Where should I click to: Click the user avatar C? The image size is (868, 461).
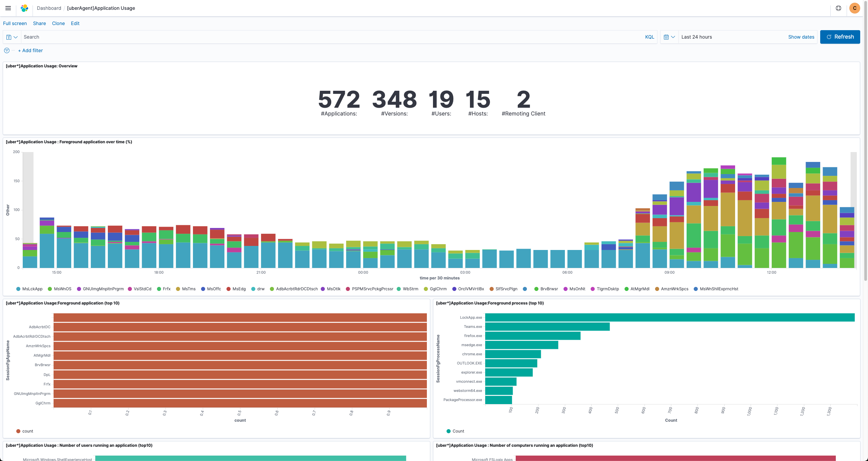(855, 8)
